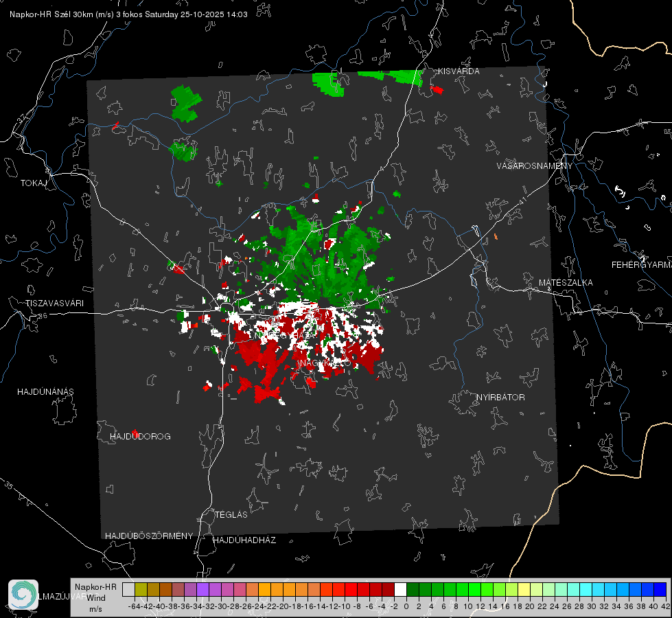This screenshot has height=618, width=672.
Task: Click the HAJDÚNÁNÁS town label
Action: click(45, 391)
